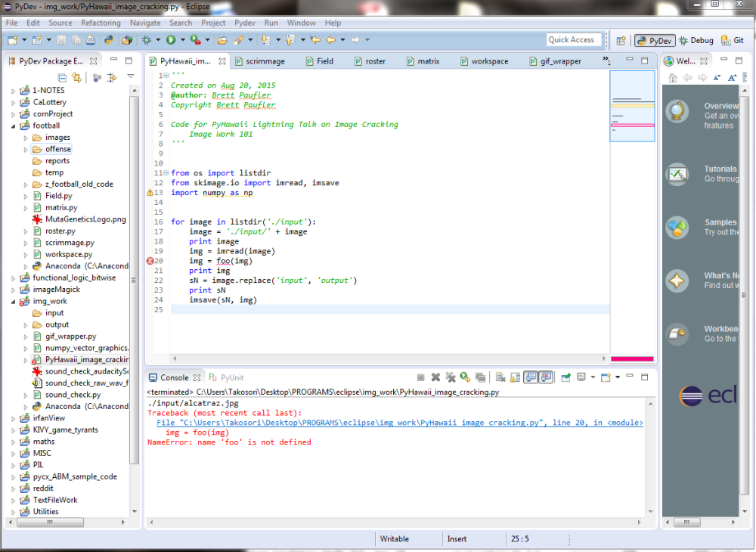Toggle Show Console on standard out change
Viewport: 756px width, 552px height.
pos(531,377)
